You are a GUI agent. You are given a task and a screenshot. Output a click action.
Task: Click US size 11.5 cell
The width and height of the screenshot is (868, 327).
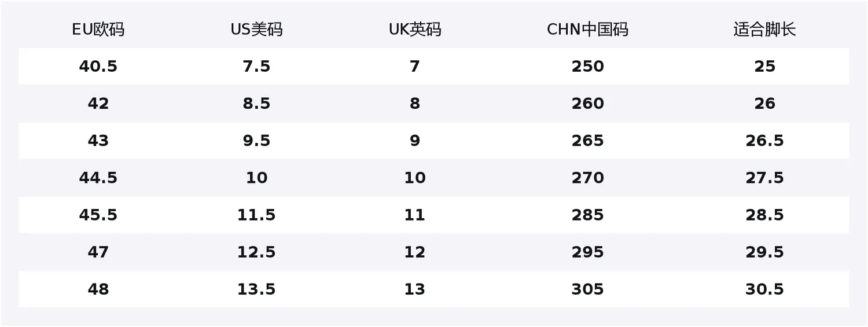256,215
